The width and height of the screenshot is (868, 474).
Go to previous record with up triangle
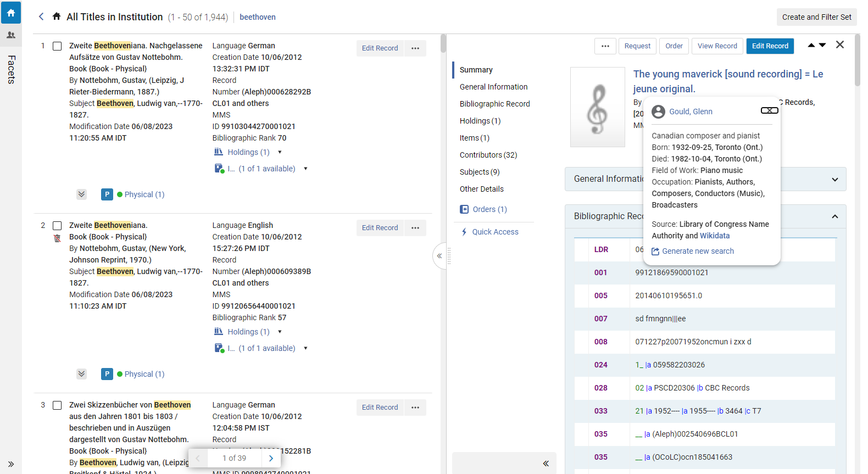[x=811, y=45]
